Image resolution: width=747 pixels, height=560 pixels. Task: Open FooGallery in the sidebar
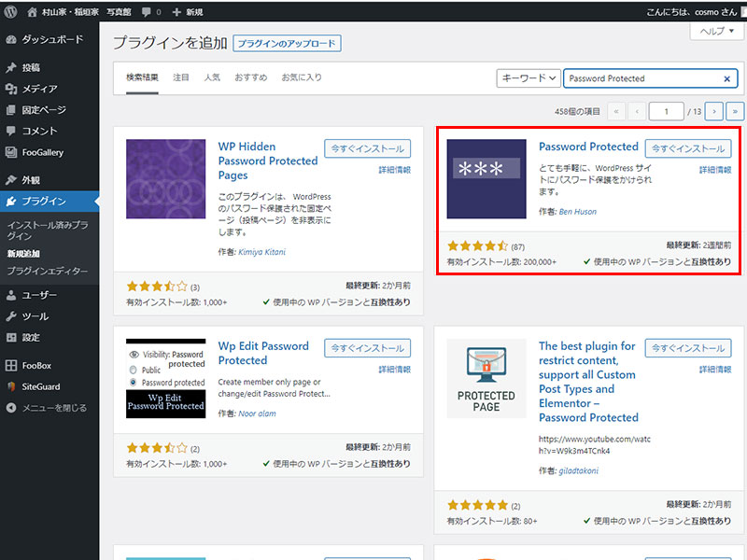42,152
